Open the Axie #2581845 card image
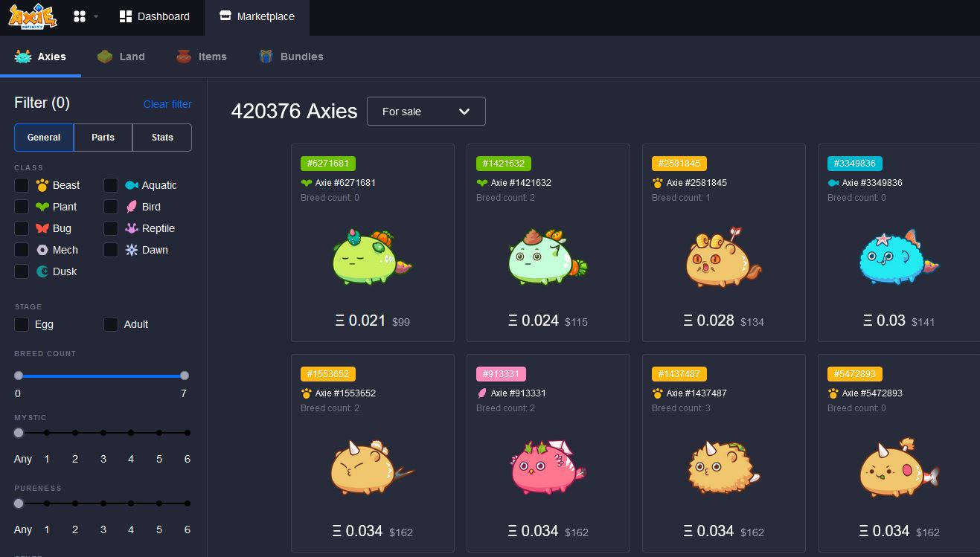The width and height of the screenshot is (980, 557). click(723, 257)
